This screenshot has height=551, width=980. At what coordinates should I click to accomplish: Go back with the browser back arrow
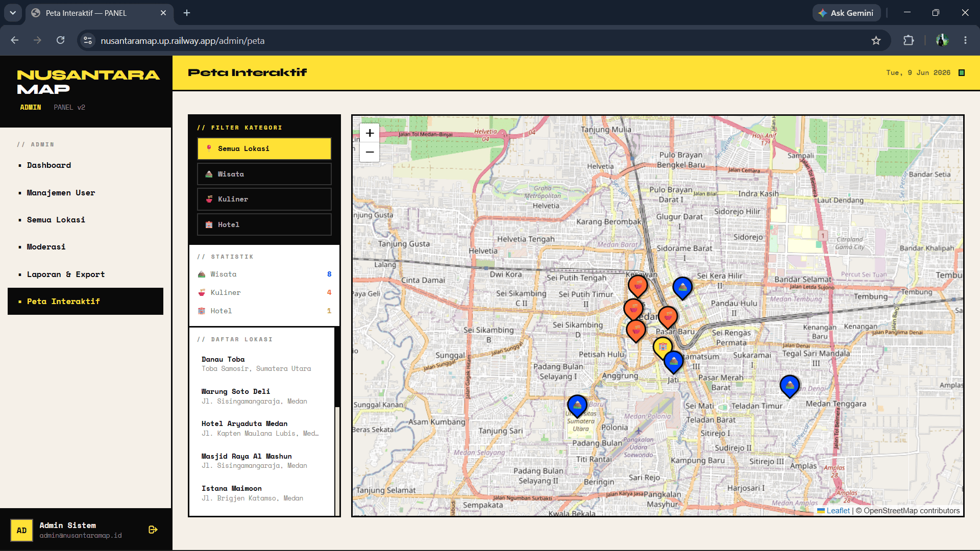click(14, 40)
